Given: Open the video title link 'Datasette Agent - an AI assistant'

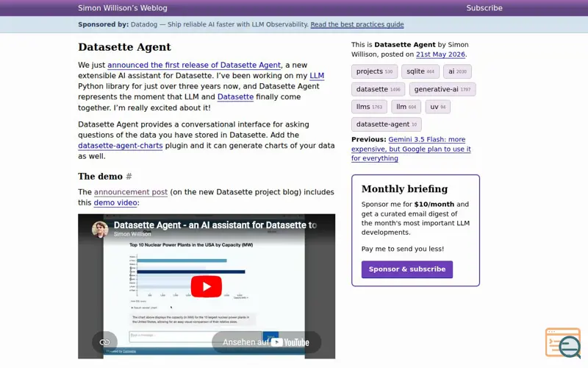Looking at the screenshot, I should pos(215,225).
